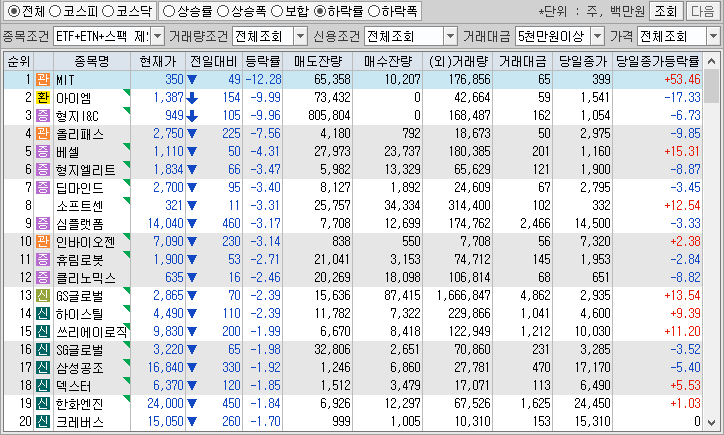The image size is (724, 435).
Task: Select the 전체 market radio button
Action: click(x=14, y=11)
